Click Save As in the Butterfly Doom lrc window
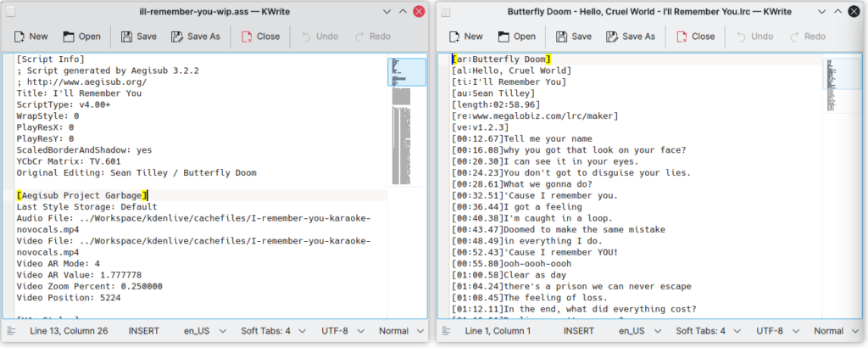This screenshot has width=868, height=348. [x=631, y=36]
